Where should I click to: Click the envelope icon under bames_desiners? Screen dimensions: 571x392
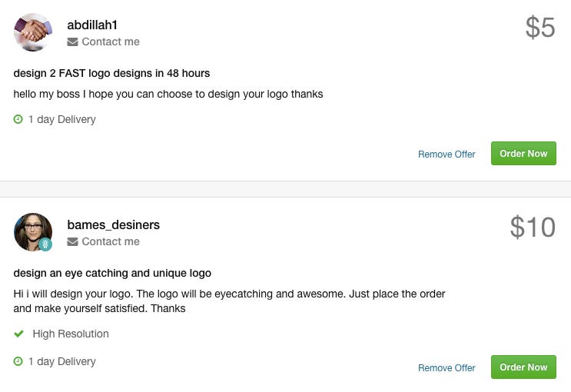tap(72, 241)
